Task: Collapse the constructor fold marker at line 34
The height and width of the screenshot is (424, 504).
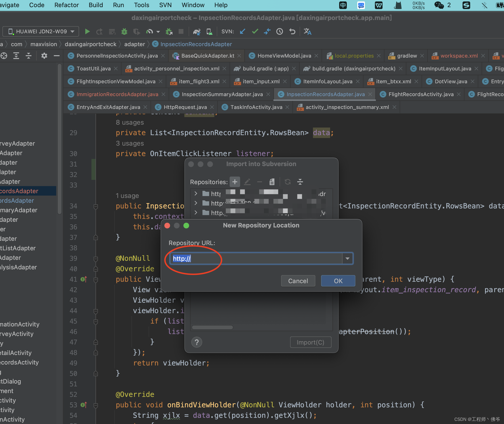Action: coord(96,206)
